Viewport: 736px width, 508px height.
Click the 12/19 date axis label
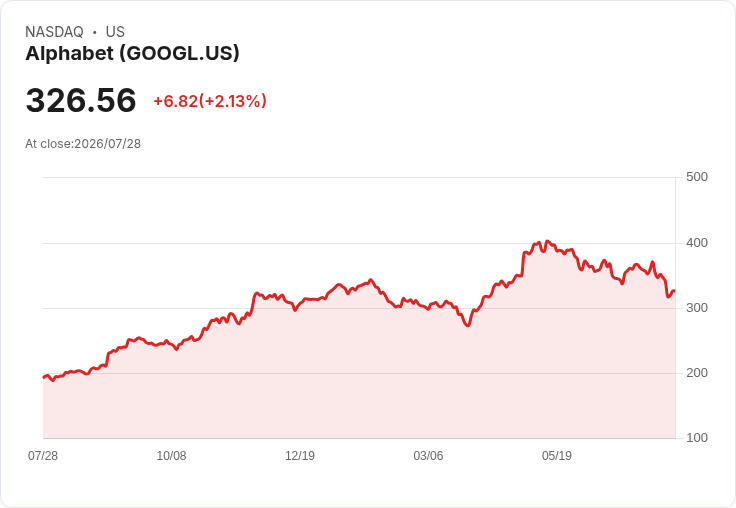point(300,455)
